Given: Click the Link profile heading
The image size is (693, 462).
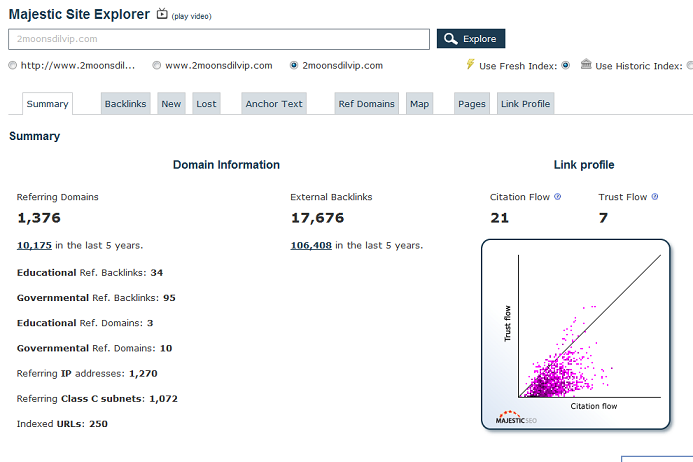Looking at the screenshot, I should (x=584, y=165).
